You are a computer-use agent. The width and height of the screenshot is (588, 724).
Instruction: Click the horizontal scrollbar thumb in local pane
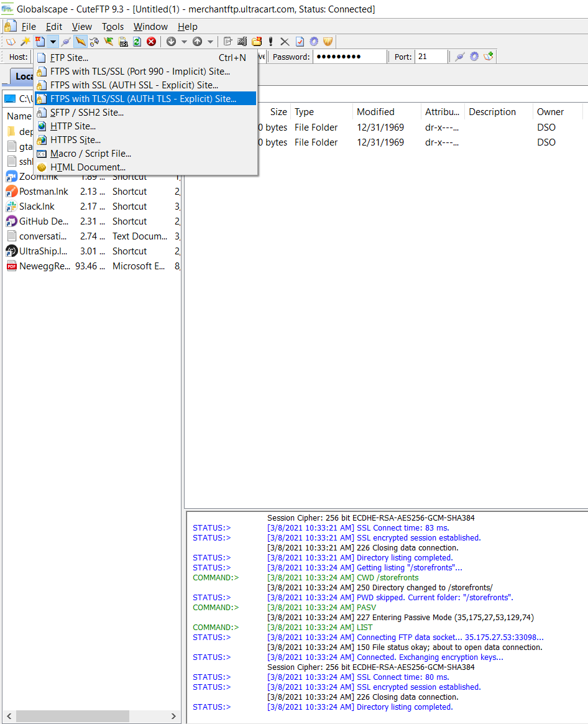coord(73,716)
